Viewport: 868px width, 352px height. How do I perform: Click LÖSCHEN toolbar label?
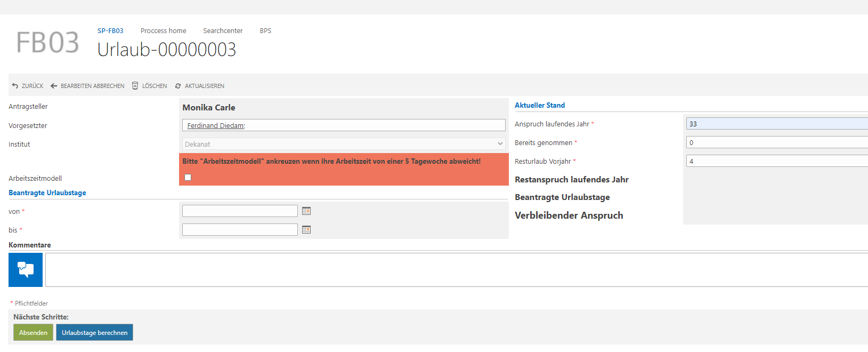pyautogui.click(x=155, y=86)
